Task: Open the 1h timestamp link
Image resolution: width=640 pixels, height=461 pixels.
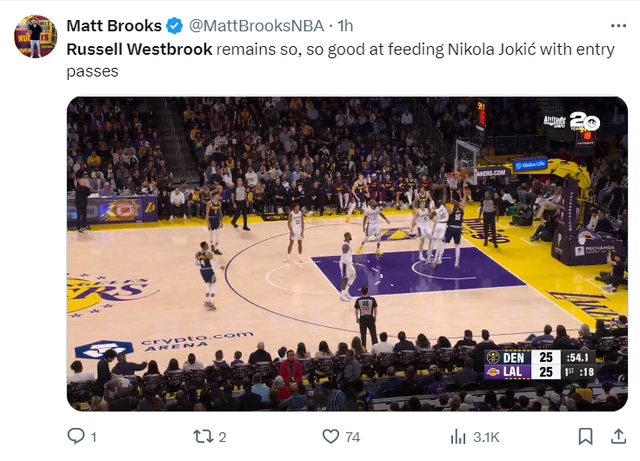Action: [x=345, y=26]
